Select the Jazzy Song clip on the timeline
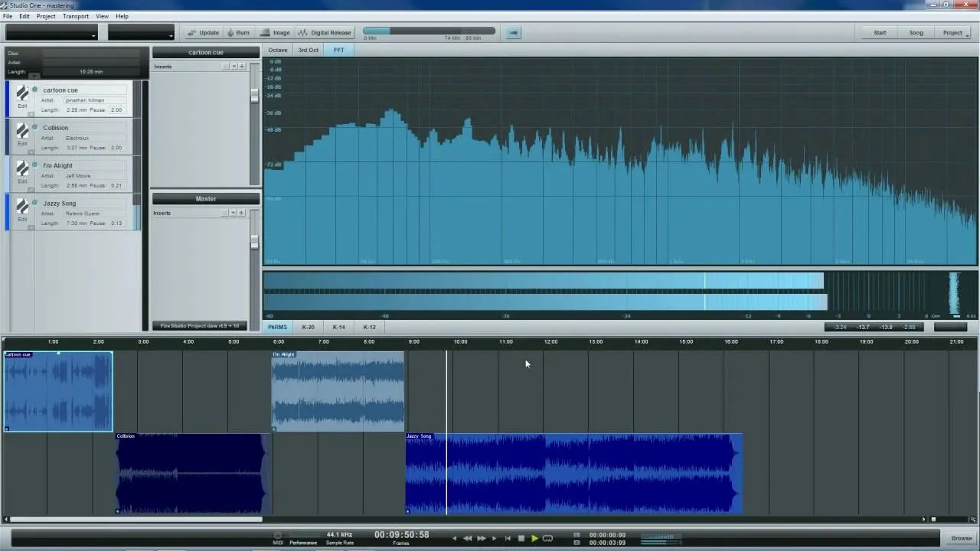 (573, 473)
